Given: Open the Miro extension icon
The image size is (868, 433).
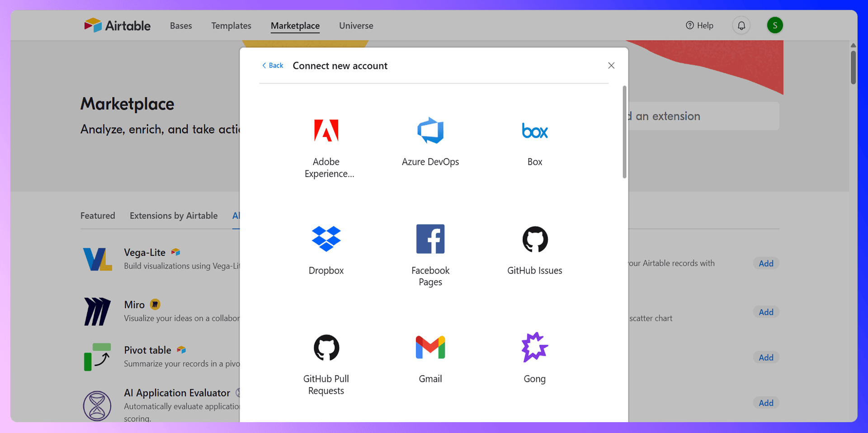Looking at the screenshot, I should click(x=97, y=311).
